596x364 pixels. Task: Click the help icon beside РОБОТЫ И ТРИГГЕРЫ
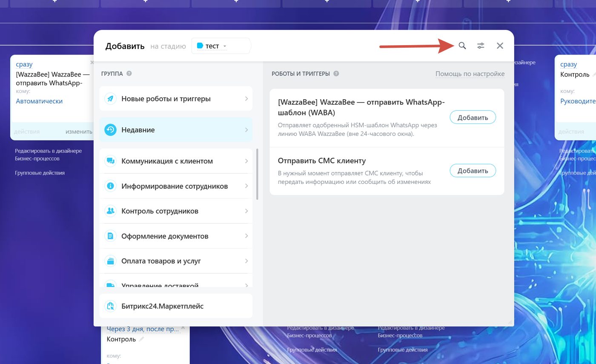[336, 73]
